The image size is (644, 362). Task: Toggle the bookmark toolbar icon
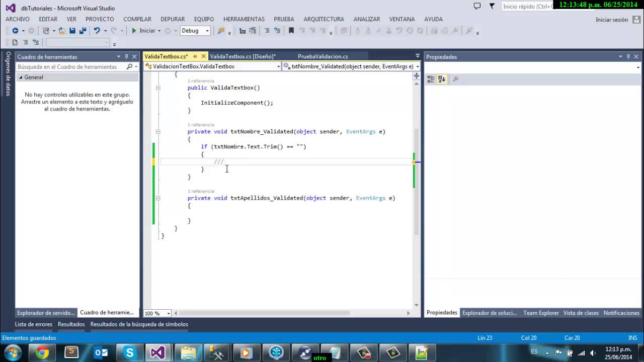coord(291,31)
